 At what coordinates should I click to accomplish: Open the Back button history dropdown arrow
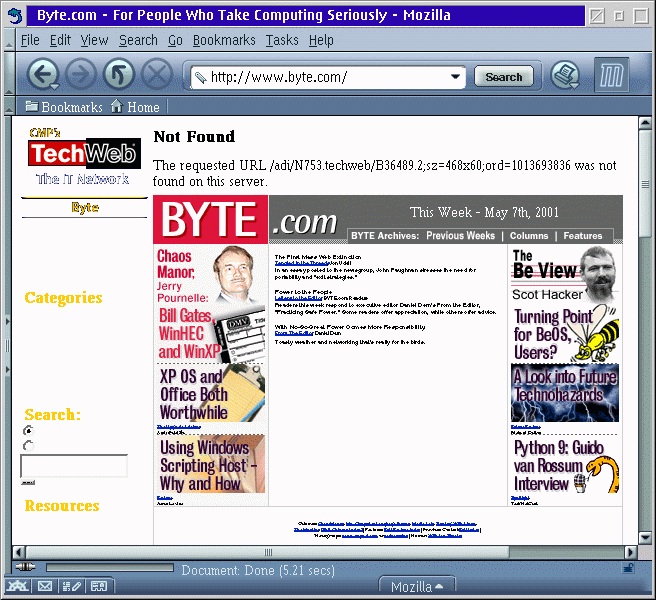[x=54, y=87]
